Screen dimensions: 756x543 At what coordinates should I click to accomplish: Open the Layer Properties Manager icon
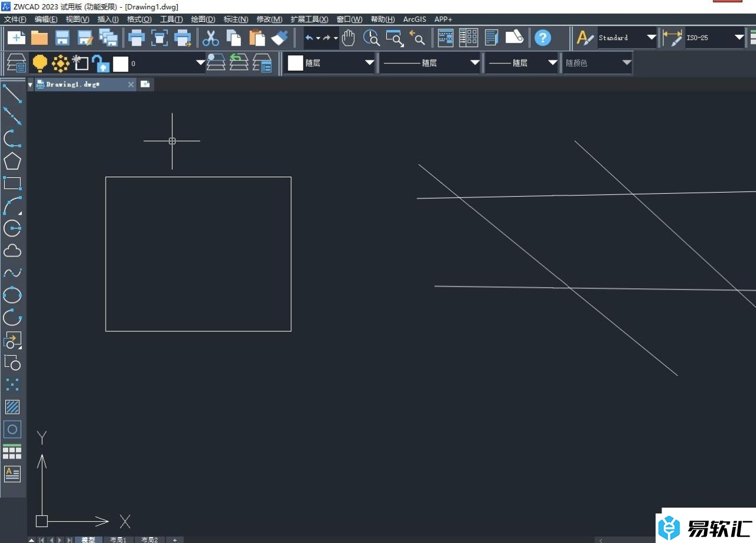[16, 63]
